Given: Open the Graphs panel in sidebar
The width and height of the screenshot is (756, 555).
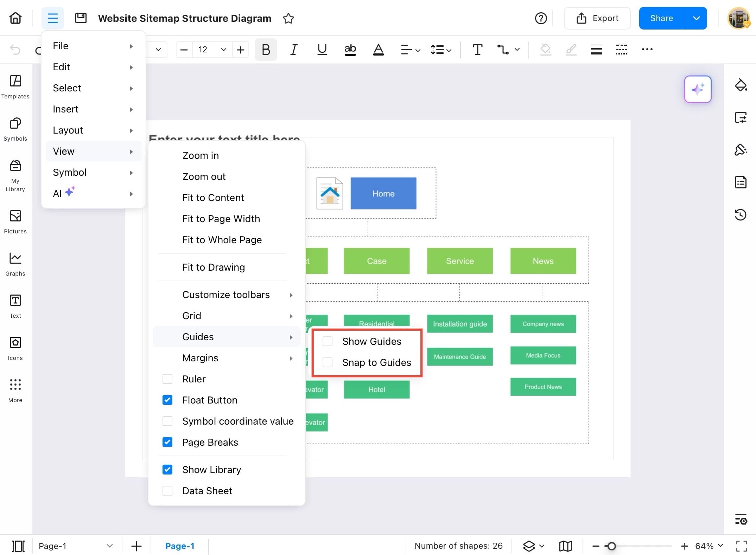Looking at the screenshot, I should pyautogui.click(x=15, y=264).
